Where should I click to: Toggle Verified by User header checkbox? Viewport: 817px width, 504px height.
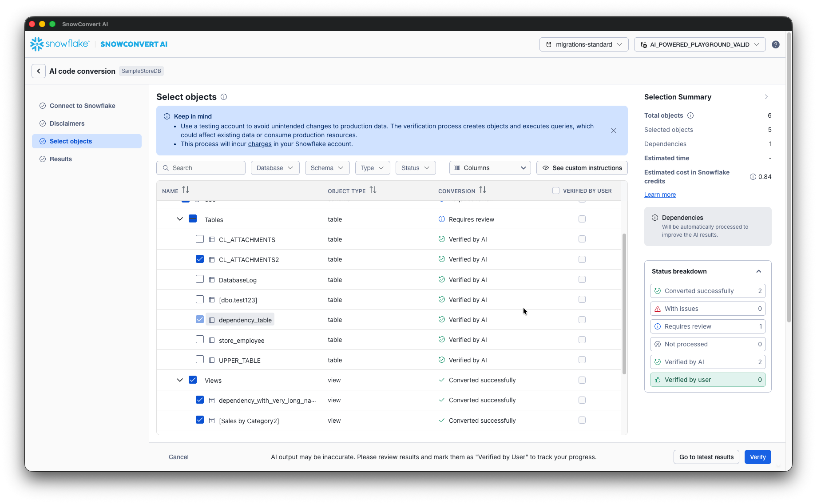556,191
